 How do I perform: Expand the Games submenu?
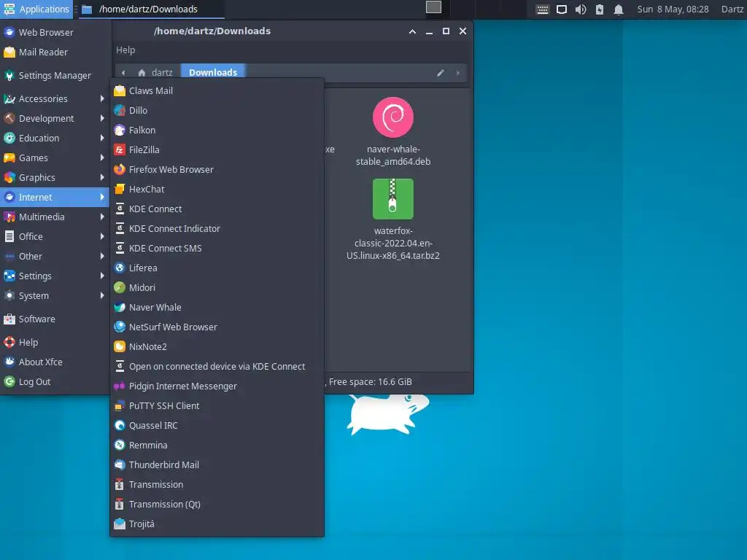point(54,157)
